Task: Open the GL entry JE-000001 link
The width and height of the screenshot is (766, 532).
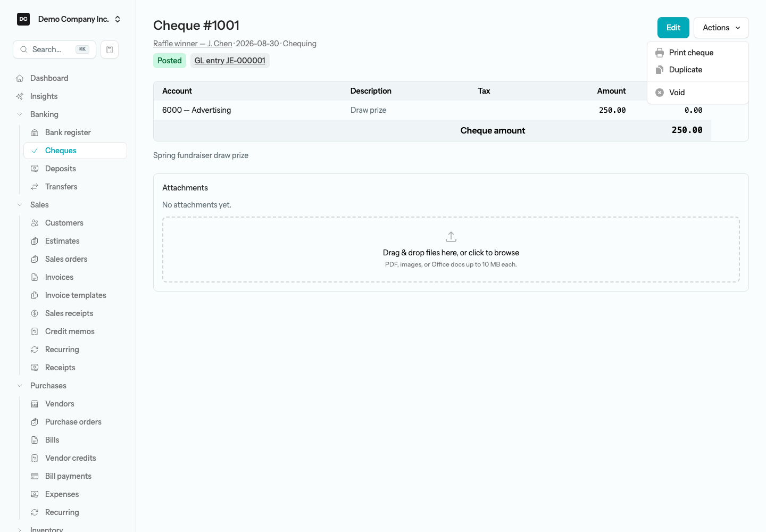Action: tap(230, 61)
